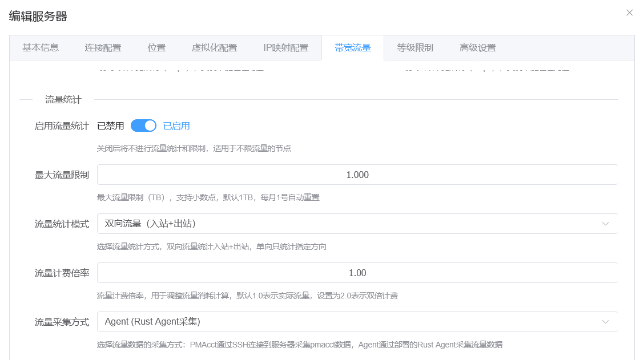Toggle the 启用流量统计 switch
The image size is (644, 360).
[x=143, y=126]
